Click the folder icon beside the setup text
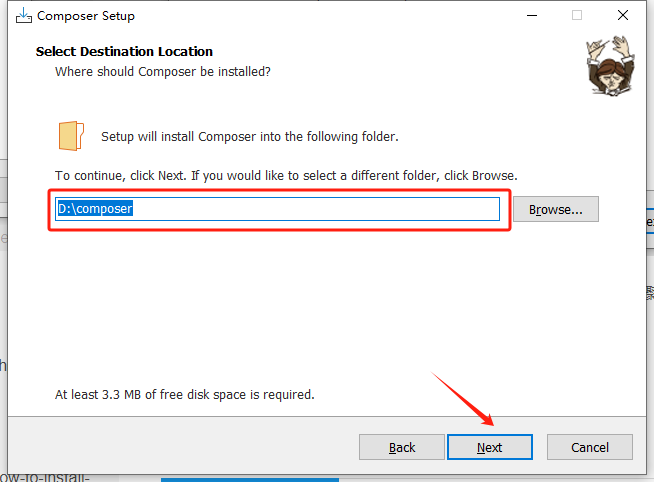 (x=71, y=136)
